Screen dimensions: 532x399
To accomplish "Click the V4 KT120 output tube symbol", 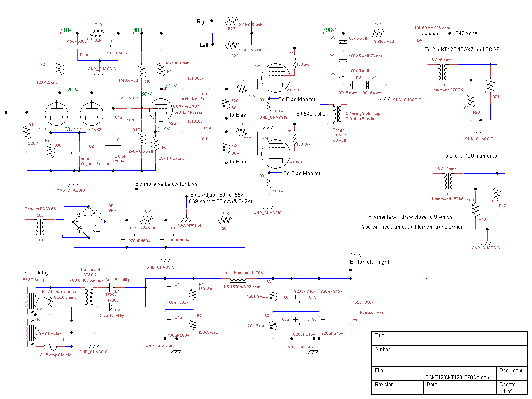I will [x=276, y=153].
